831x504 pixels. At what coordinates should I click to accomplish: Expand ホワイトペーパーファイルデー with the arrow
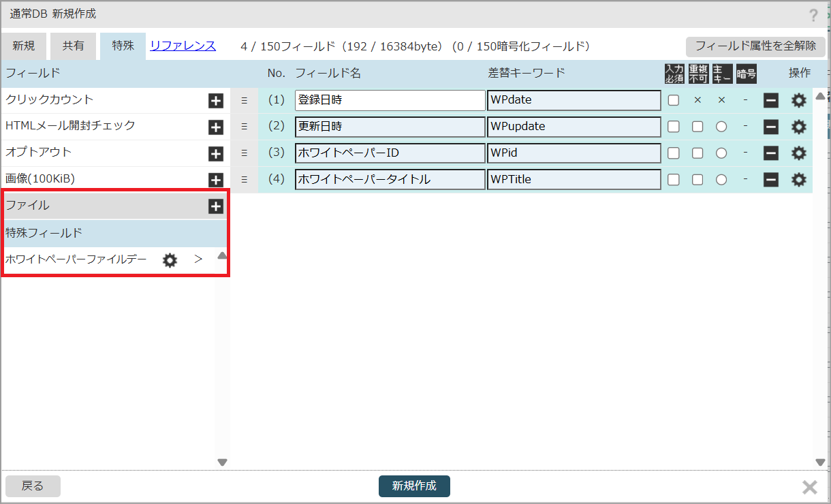[198, 259]
